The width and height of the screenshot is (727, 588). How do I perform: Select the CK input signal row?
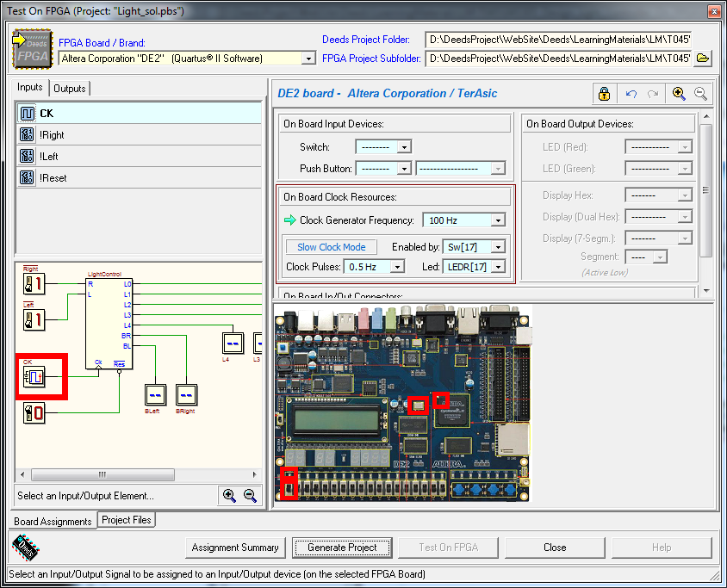139,113
